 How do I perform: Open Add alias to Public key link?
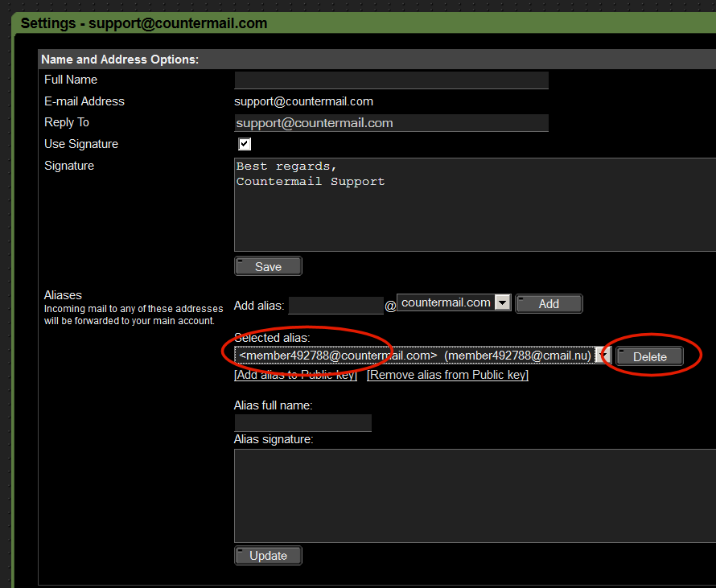click(295, 375)
